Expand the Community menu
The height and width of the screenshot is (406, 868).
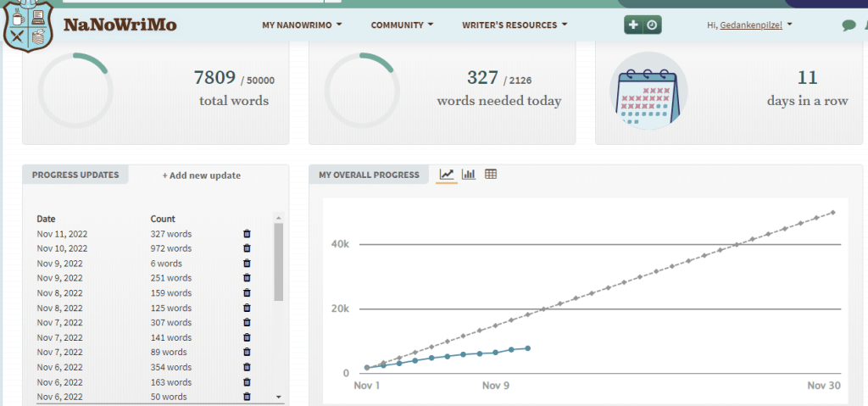click(402, 25)
